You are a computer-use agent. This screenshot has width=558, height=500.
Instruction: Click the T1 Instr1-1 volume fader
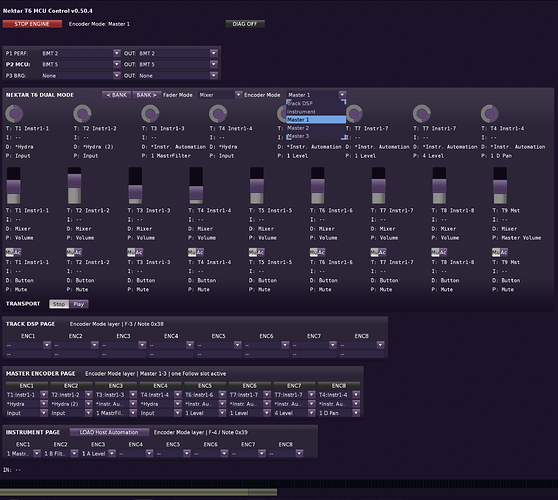pyautogui.click(x=14, y=185)
